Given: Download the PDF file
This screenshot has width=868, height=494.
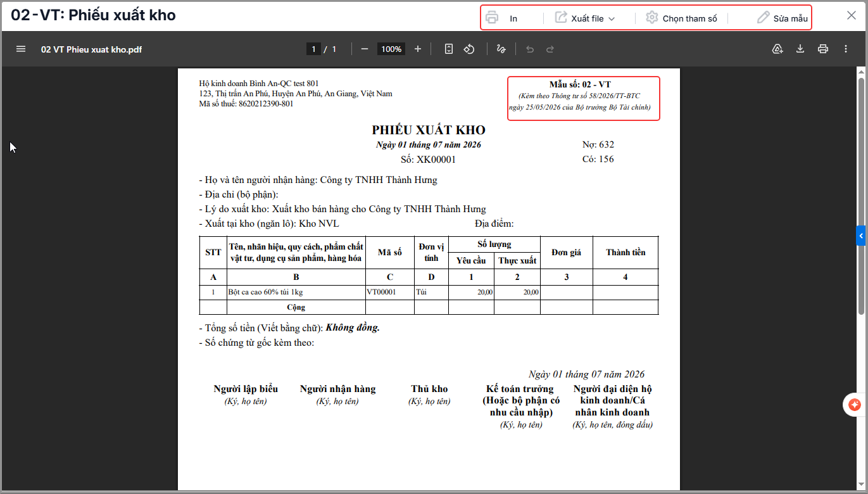Looking at the screenshot, I should pyautogui.click(x=800, y=49).
